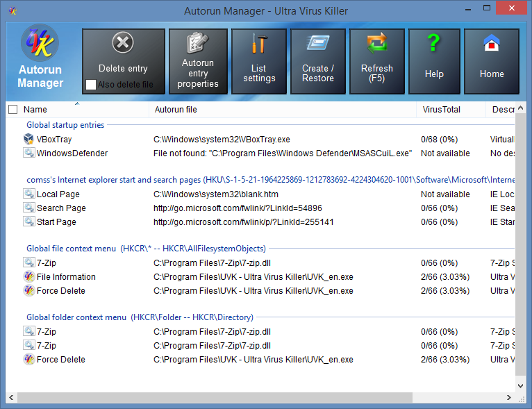
Task: Click the horizontal scrollbar right arrow
Action: coord(508,397)
